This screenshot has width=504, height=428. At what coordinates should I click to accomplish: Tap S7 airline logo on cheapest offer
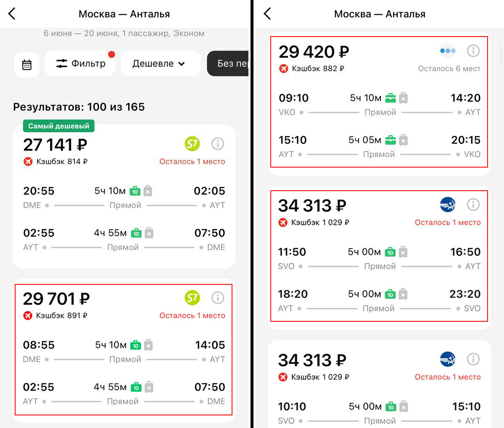[x=192, y=144]
